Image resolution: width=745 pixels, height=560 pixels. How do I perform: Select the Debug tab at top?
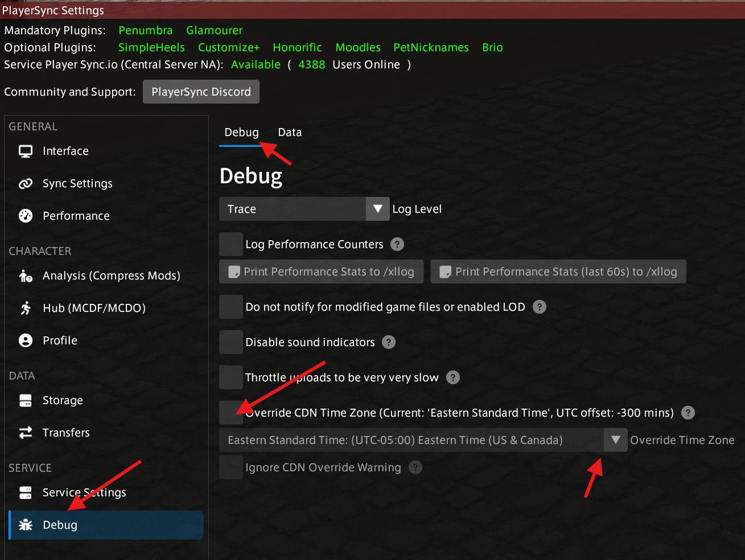[241, 133]
